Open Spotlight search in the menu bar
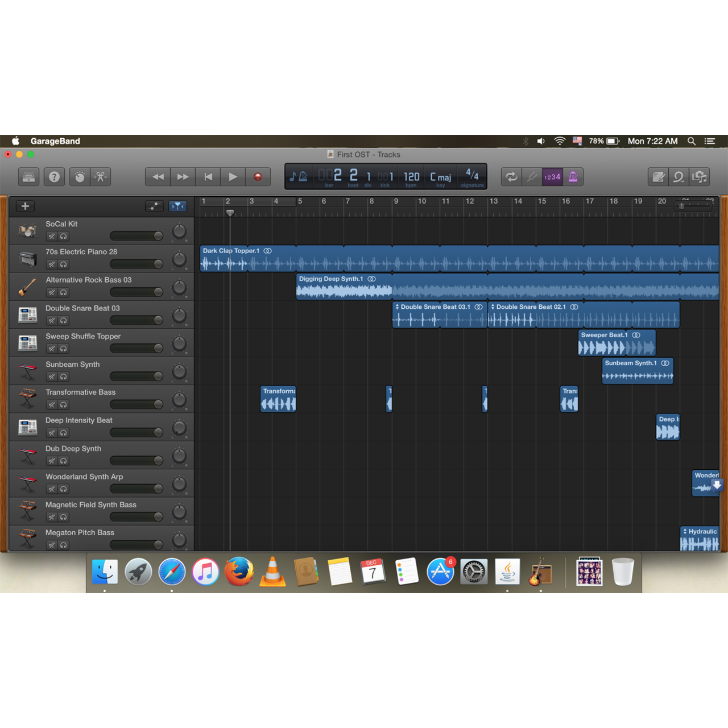 tap(692, 141)
